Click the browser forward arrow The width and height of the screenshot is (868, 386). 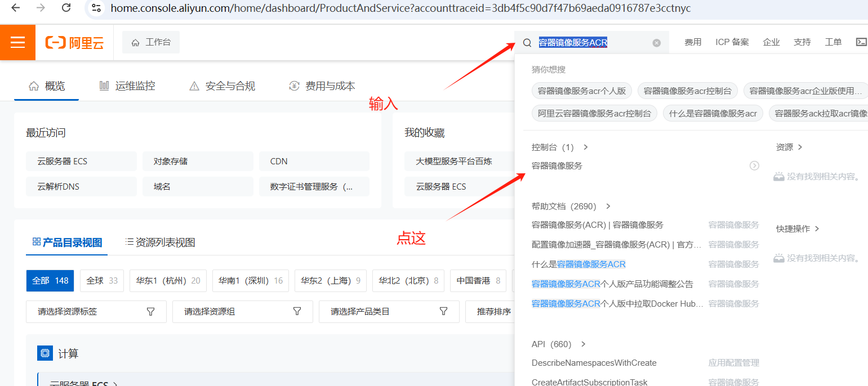click(x=41, y=8)
